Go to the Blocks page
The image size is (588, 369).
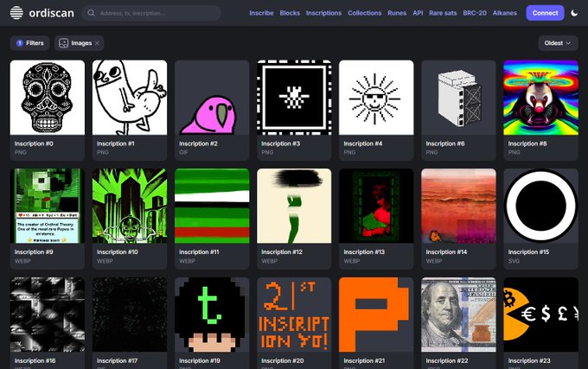(x=290, y=13)
